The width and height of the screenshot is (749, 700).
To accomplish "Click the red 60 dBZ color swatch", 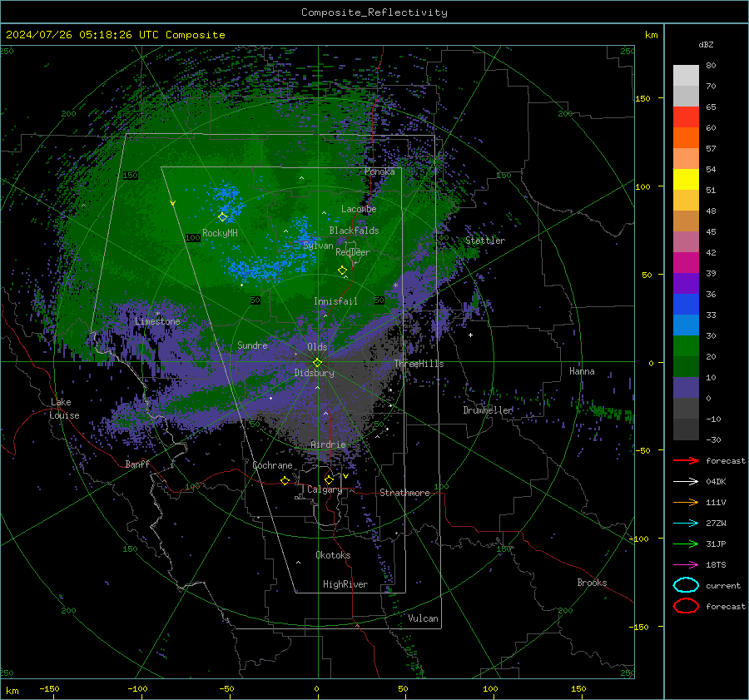I will point(686,117).
